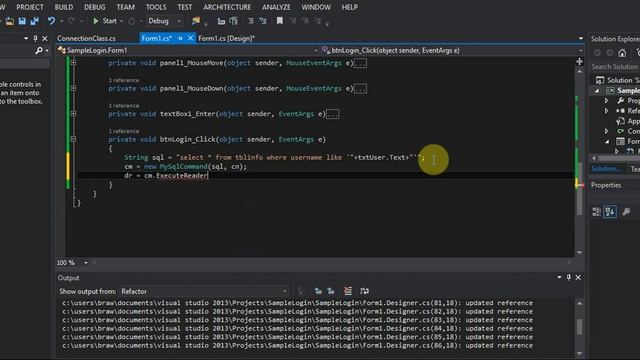The width and height of the screenshot is (640, 360).
Task: Close the Form1.cs tab
Action: [190, 38]
